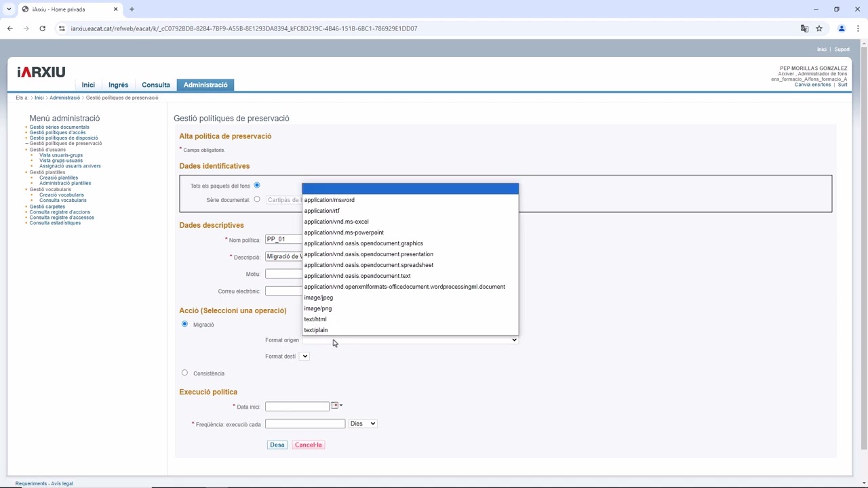Choose opendocument.spreadsheet format option
This screenshot has width=868, height=488.
coord(410,265)
